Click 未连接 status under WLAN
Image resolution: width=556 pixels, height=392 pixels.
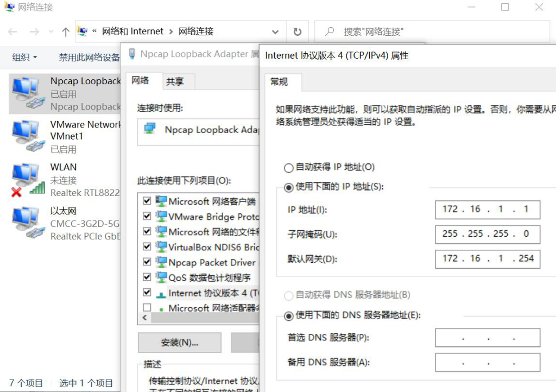[64, 180]
